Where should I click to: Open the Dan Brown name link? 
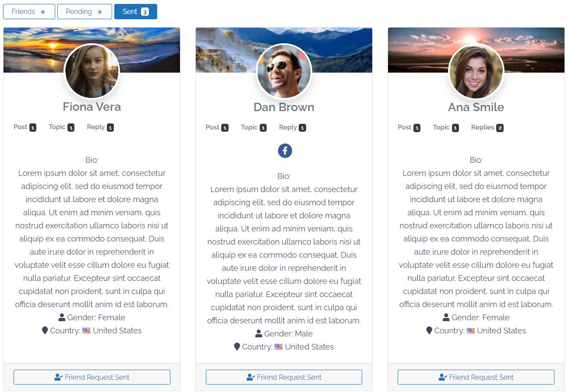click(284, 107)
